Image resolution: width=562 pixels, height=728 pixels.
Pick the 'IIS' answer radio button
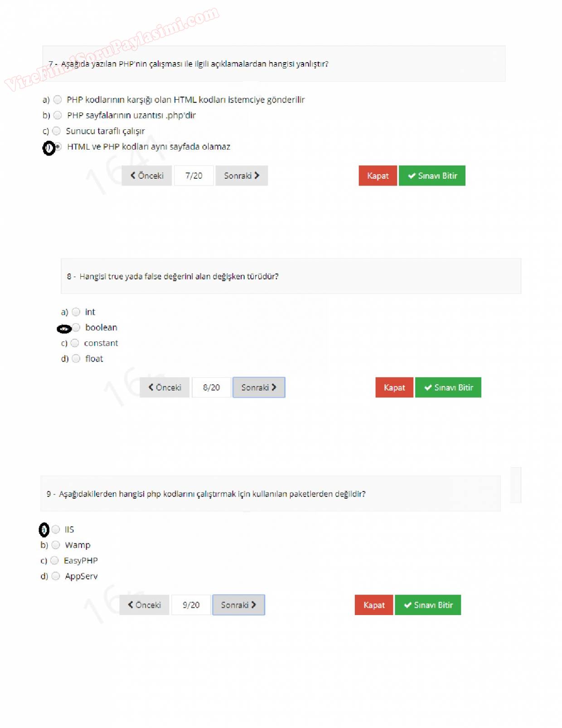click(x=56, y=529)
